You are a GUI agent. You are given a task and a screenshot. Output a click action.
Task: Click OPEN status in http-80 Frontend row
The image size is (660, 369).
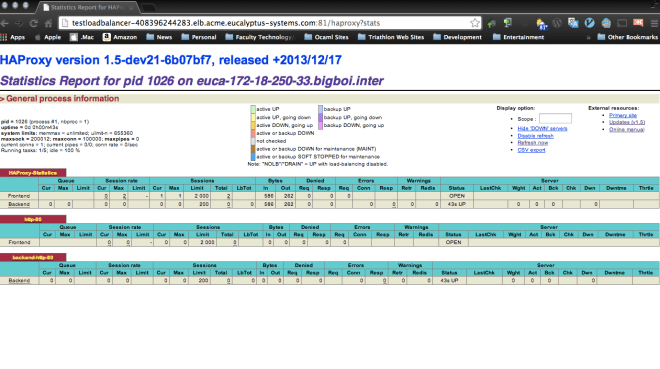[453, 242]
